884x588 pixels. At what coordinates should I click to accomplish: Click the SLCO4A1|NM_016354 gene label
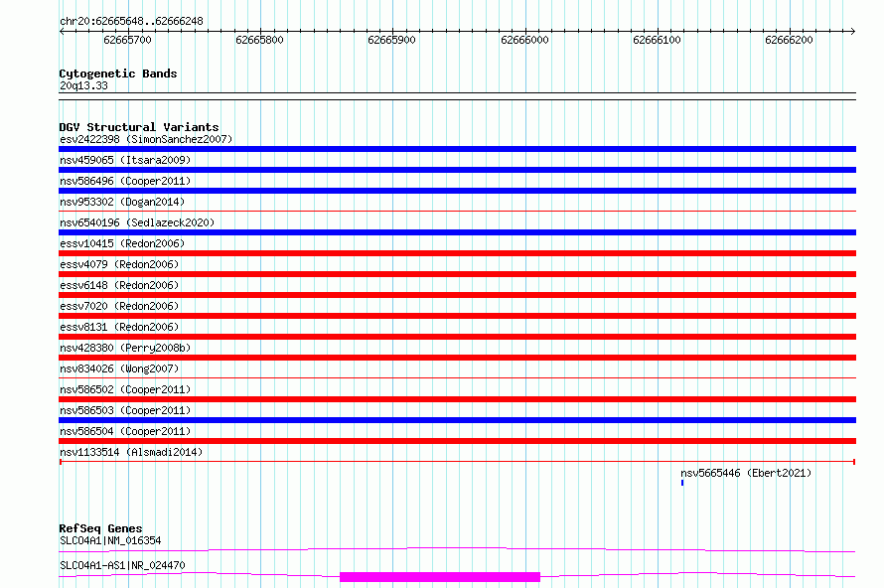[x=110, y=540]
